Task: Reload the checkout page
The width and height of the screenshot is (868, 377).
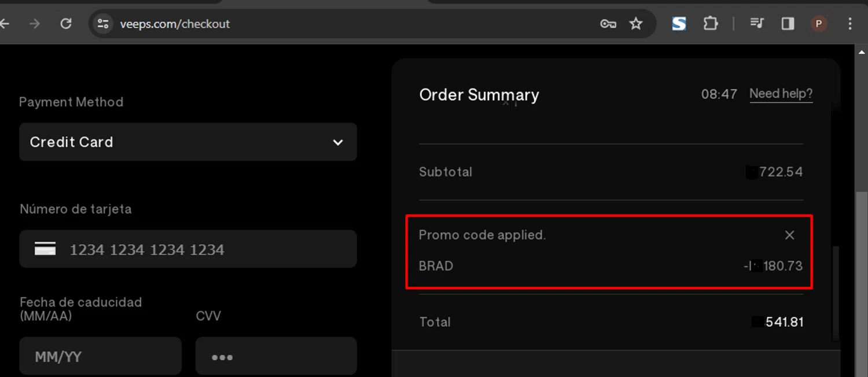Action: point(66,24)
